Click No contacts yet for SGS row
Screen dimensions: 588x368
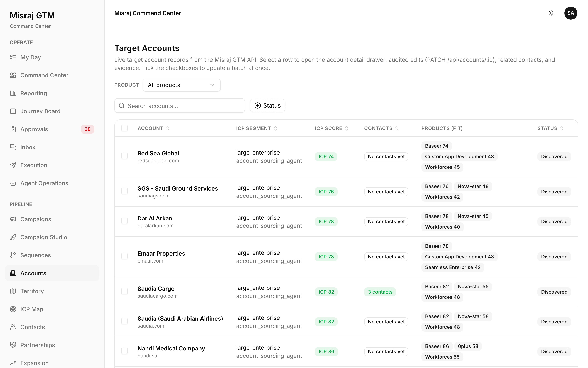click(386, 192)
